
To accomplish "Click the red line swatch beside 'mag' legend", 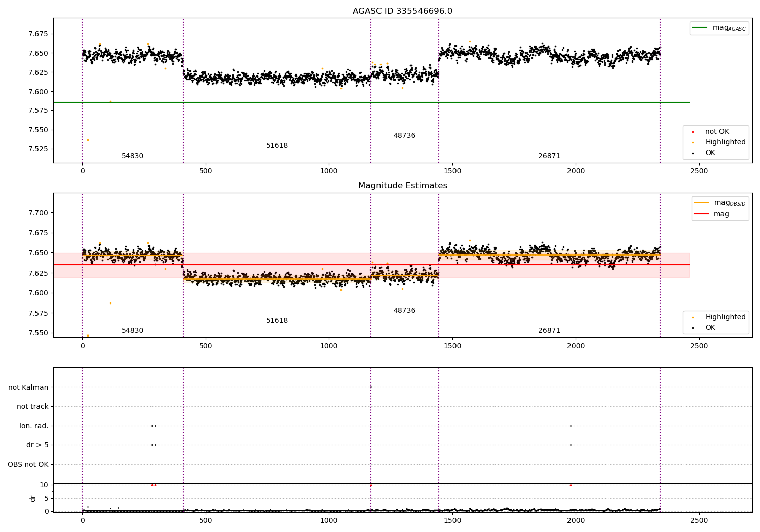I will point(702,214).
